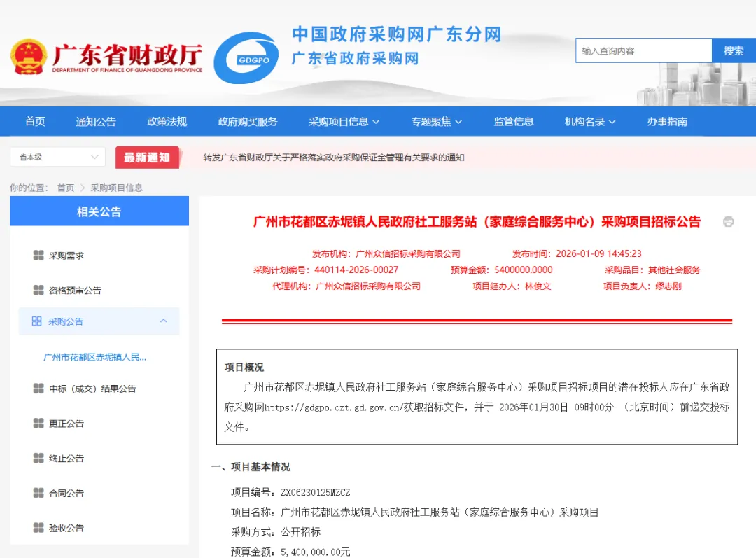756x558 pixels.
Task: Click the red announcement title heading
Action: click(477, 222)
